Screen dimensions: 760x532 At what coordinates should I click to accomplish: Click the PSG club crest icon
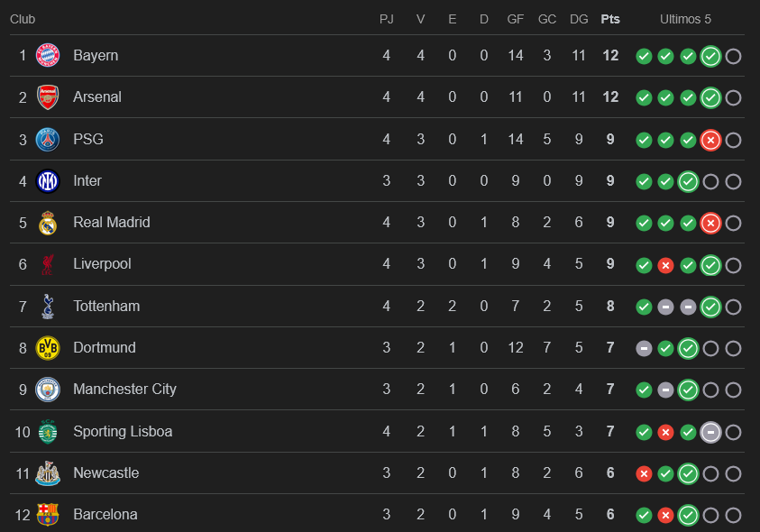pos(48,140)
